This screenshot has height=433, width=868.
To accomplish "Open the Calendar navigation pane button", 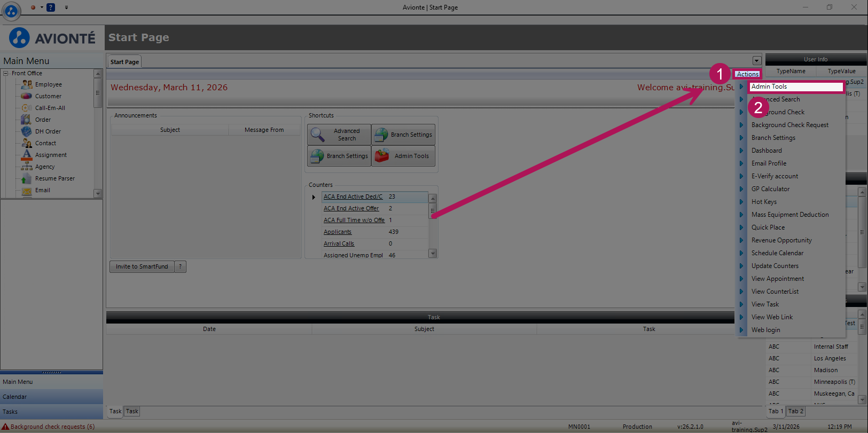I will (51, 397).
